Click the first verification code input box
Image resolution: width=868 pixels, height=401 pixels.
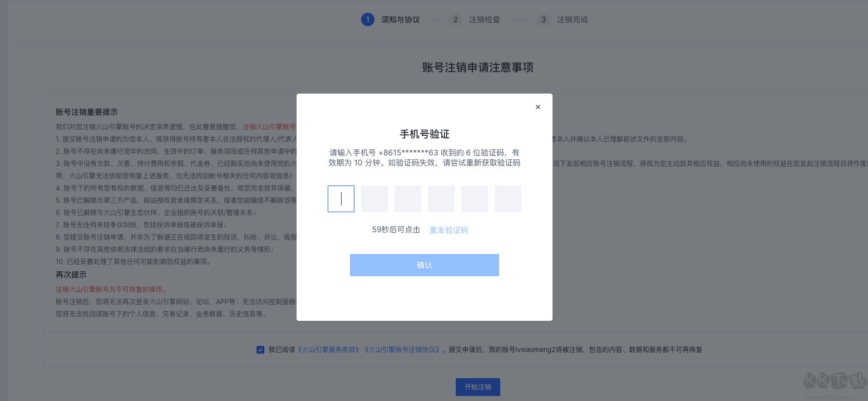(x=341, y=198)
